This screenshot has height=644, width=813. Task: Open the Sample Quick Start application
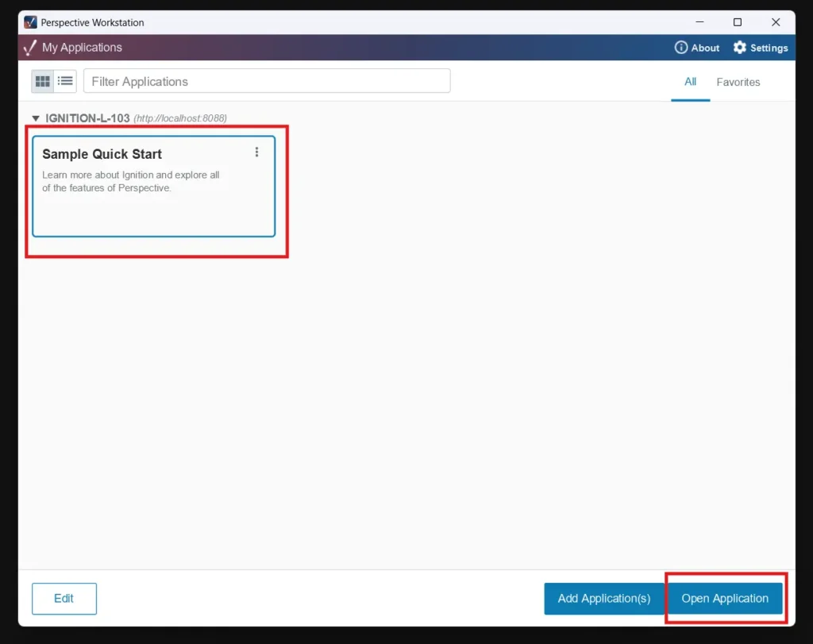[725, 599]
